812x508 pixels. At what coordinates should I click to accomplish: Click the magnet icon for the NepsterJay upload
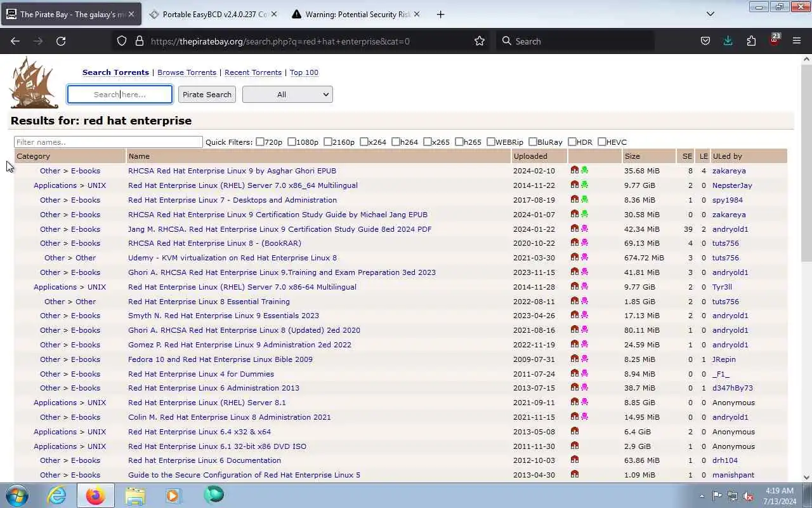(575, 185)
